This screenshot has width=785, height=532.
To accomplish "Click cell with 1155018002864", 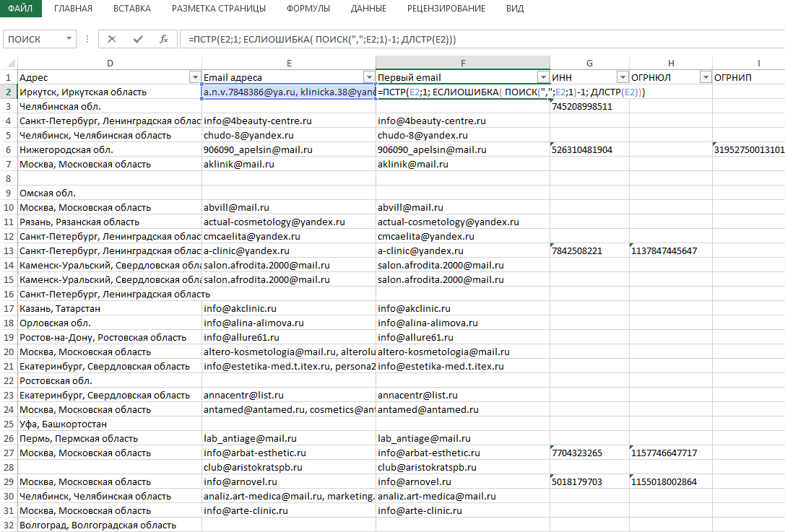I will [671, 482].
